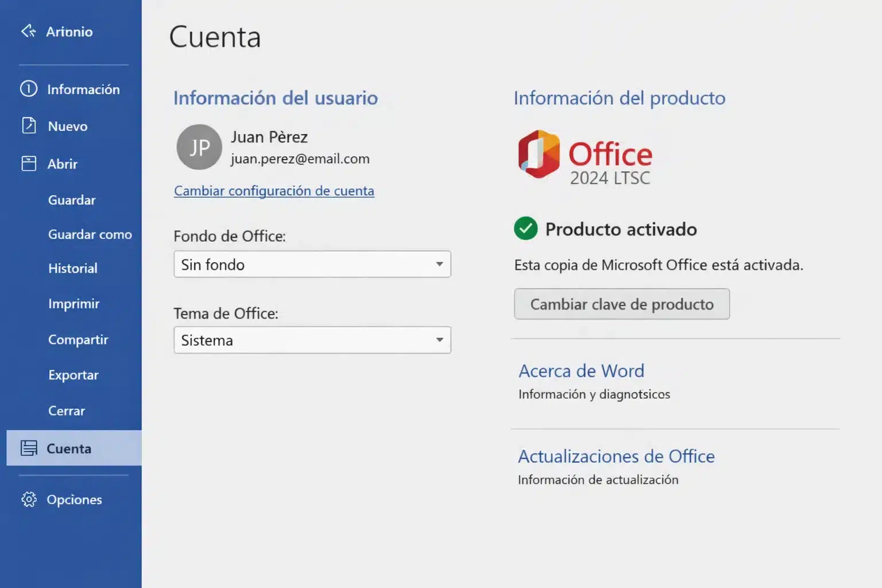Select Imprimir in the sidebar
The image size is (882, 588).
click(x=73, y=304)
